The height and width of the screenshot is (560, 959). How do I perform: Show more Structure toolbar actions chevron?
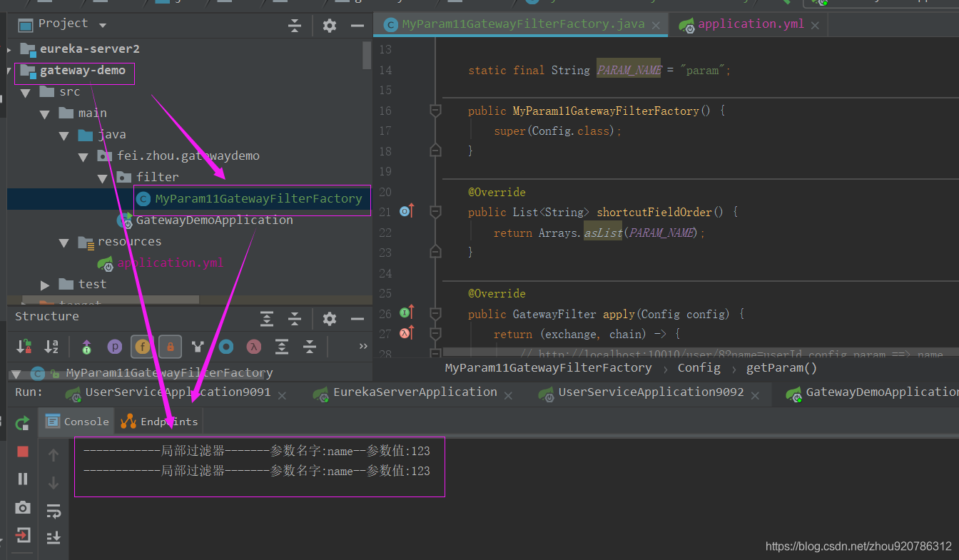coord(363,347)
